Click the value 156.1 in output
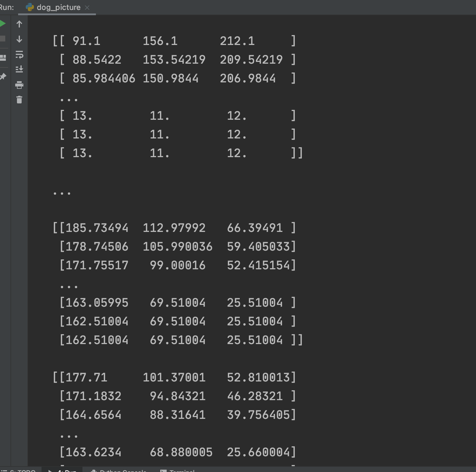Image resolution: width=476 pixels, height=472 pixels. 160,41
